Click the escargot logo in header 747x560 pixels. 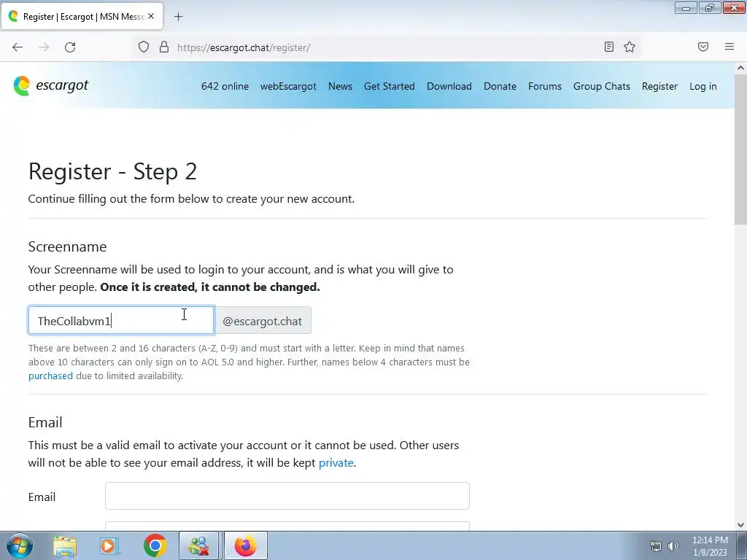pyautogui.click(x=51, y=86)
